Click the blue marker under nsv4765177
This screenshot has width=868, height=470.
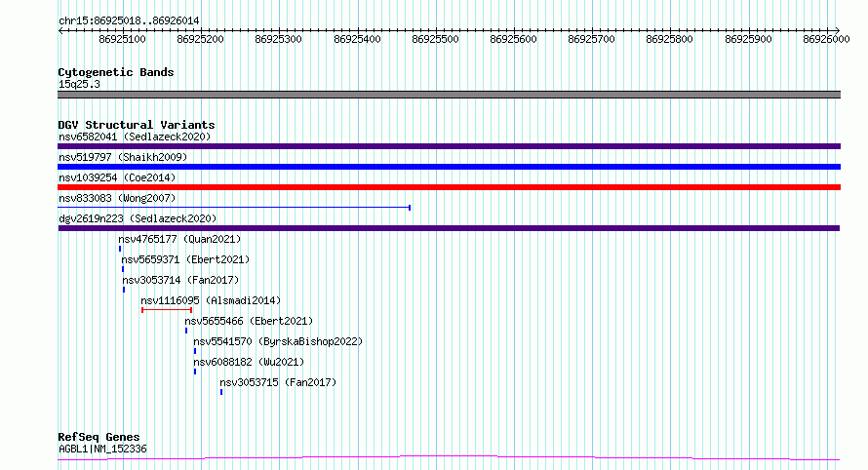tap(120, 249)
